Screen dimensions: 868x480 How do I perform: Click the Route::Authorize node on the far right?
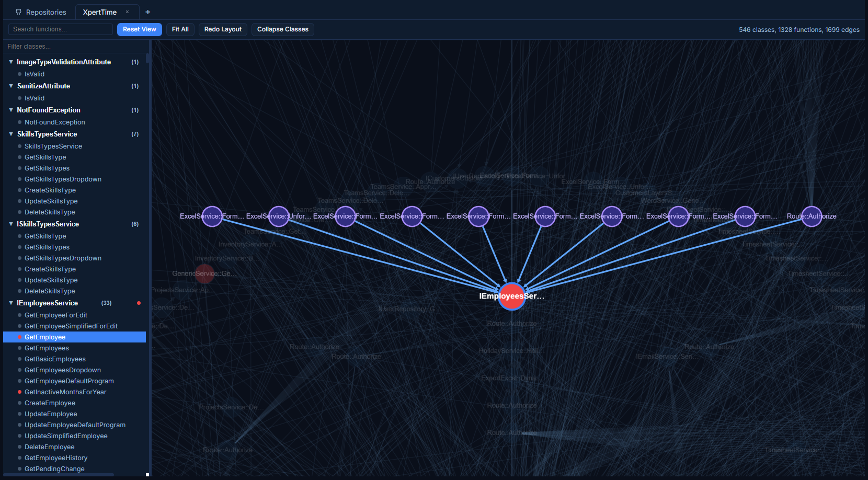[811, 216]
